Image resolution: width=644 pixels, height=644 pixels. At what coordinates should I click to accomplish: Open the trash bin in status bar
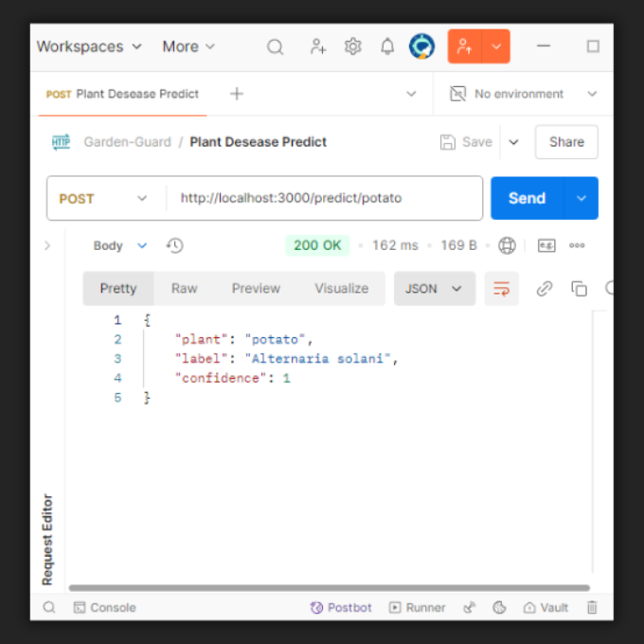click(x=592, y=607)
